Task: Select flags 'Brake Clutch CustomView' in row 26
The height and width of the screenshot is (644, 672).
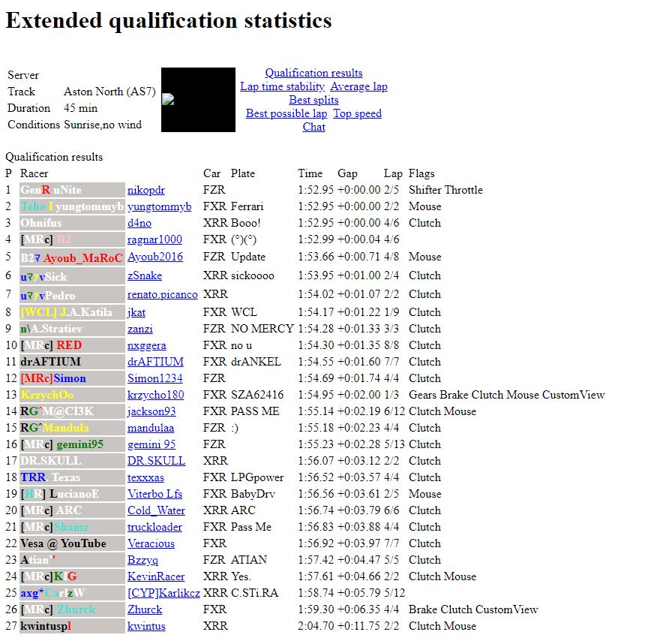Action: pyautogui.click(x=473, y=609)
